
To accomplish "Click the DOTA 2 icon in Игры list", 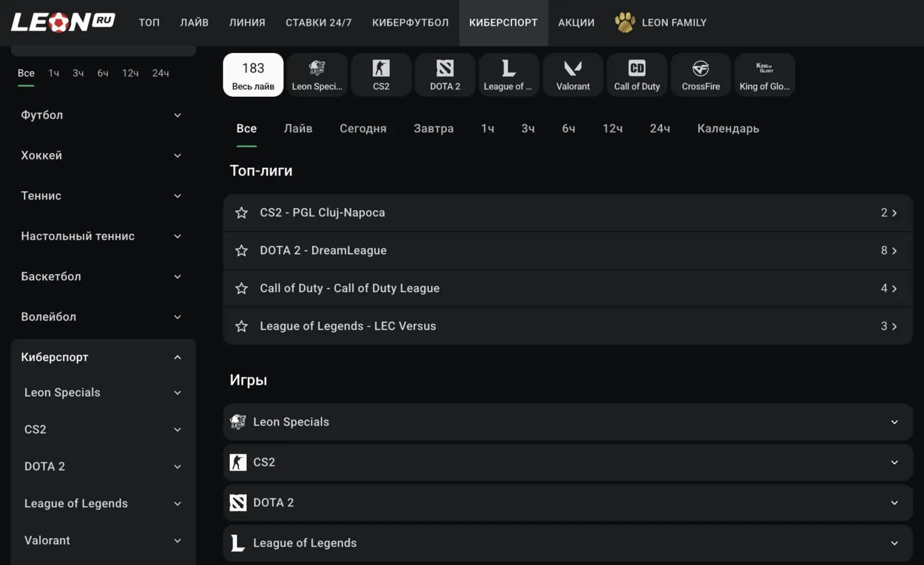I will coord(238,502).
